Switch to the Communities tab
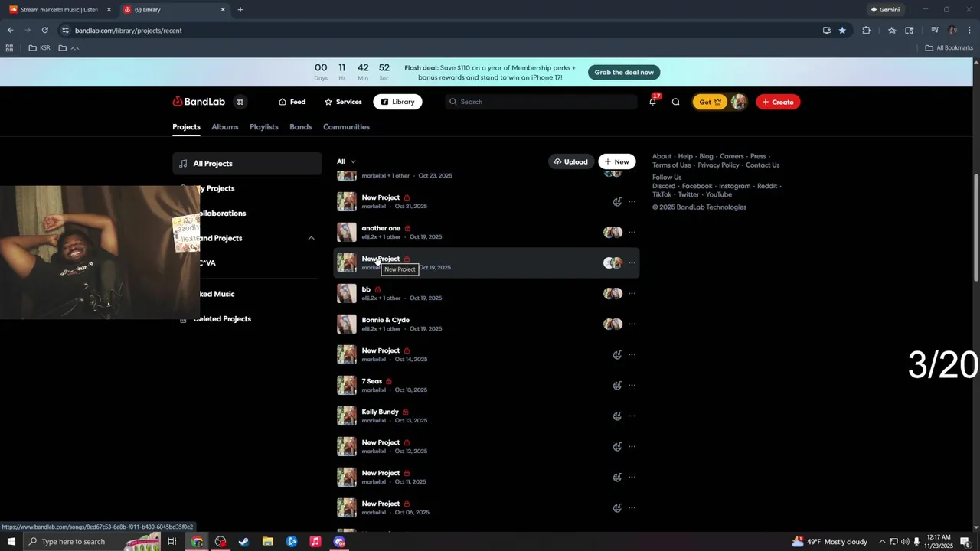This screenshot has width=980, height=551. tap(346, 127)
